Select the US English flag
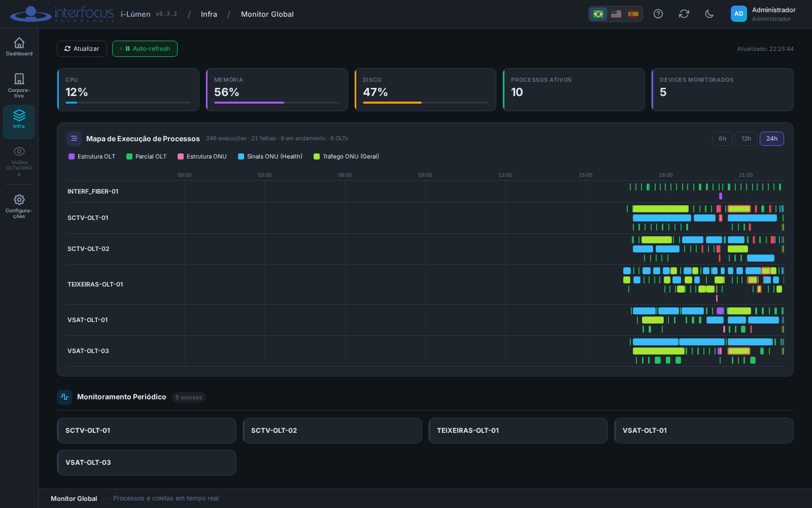812x508 pixels. [616, 14]
